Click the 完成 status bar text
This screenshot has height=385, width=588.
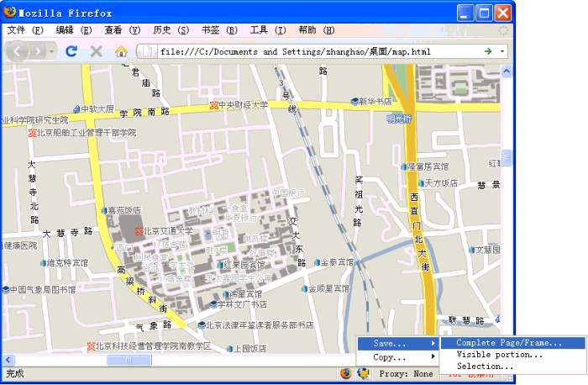(15, 373)
